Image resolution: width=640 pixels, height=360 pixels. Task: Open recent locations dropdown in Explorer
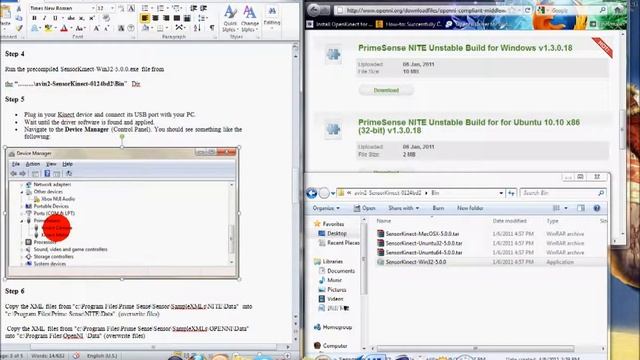(333, 193)
